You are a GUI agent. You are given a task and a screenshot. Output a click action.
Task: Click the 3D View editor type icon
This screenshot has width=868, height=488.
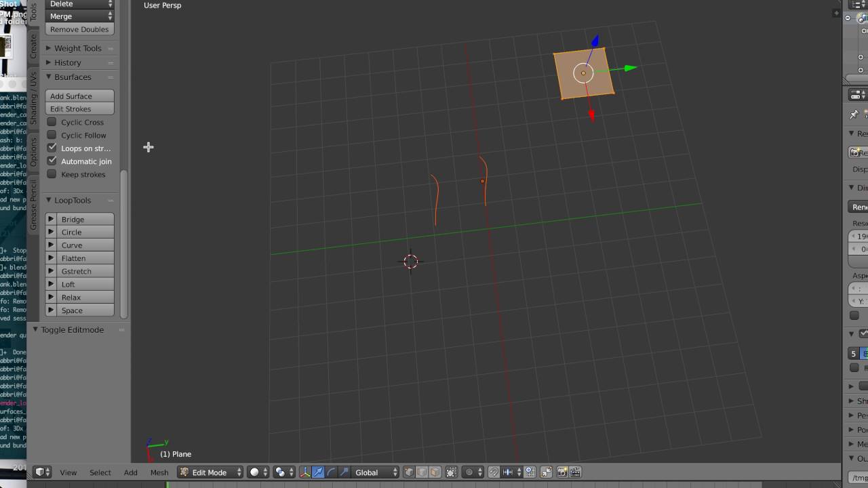42,472
